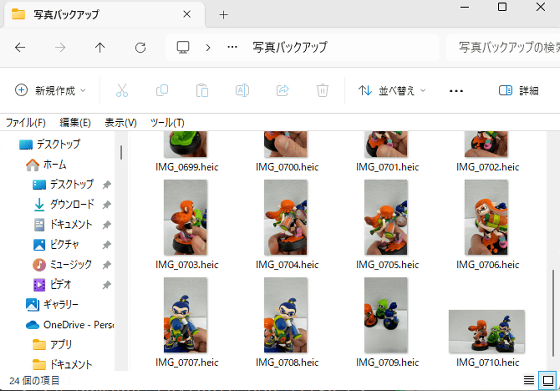Open ピクチャ in navigation pane

56,244
